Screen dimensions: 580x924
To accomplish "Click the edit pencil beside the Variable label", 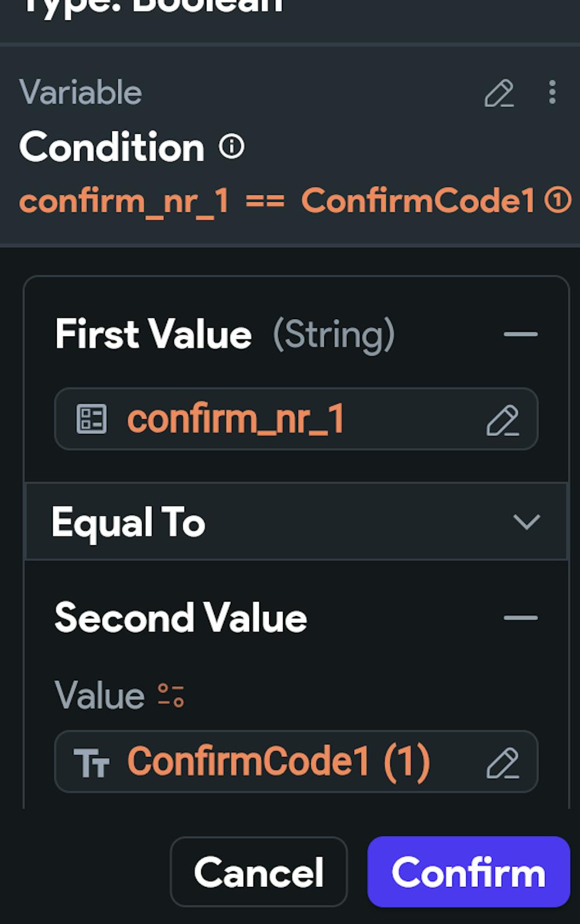I will pos(499,93).
